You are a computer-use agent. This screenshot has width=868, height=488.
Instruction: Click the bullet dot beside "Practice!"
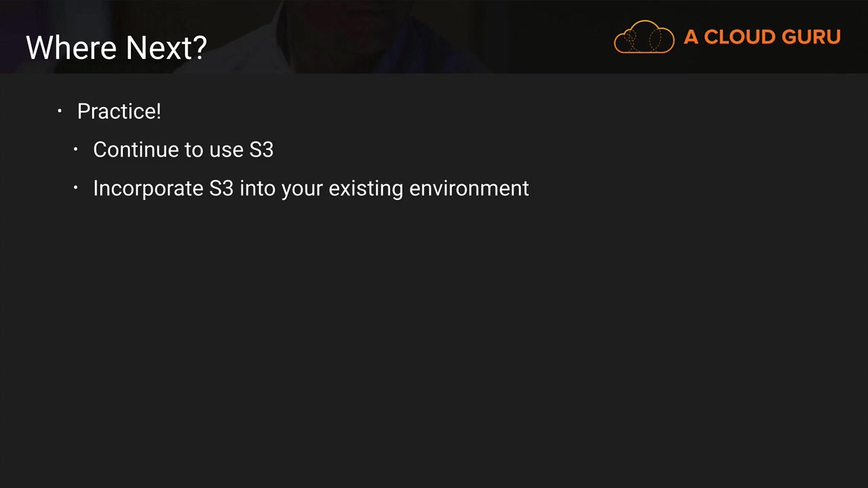click(60, 110)
